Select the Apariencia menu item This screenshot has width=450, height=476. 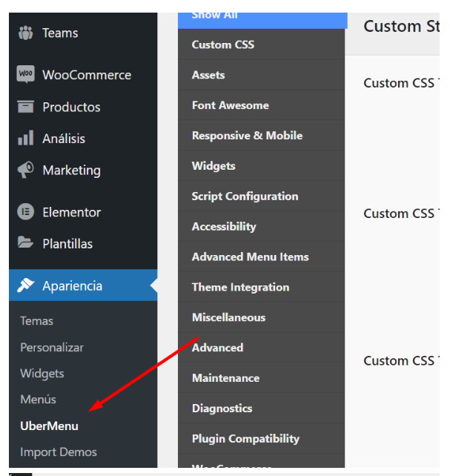pos(83,285)
